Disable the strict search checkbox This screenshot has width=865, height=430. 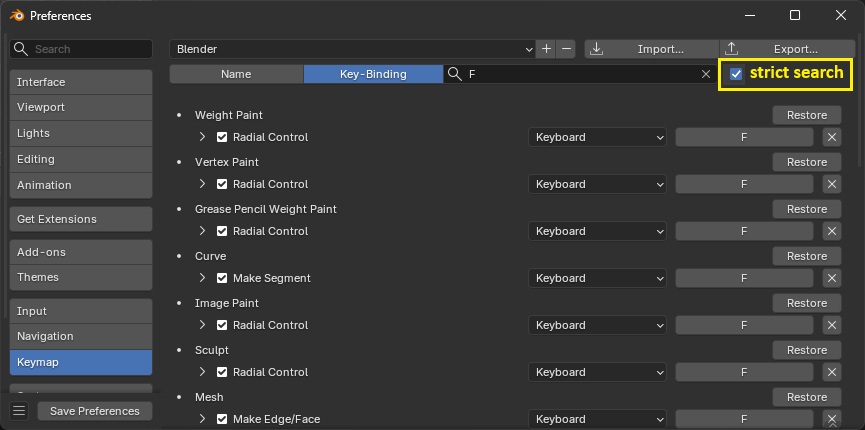(736, 74)
